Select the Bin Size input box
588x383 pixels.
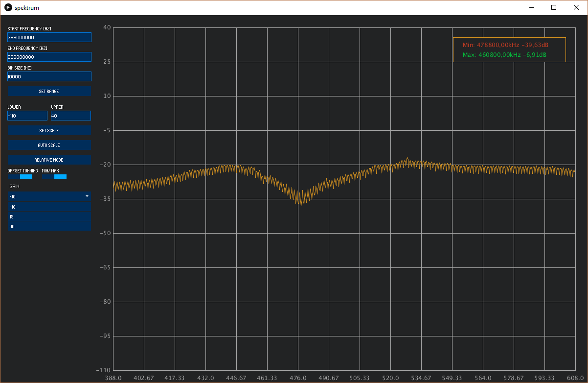(x=49, y=76)
